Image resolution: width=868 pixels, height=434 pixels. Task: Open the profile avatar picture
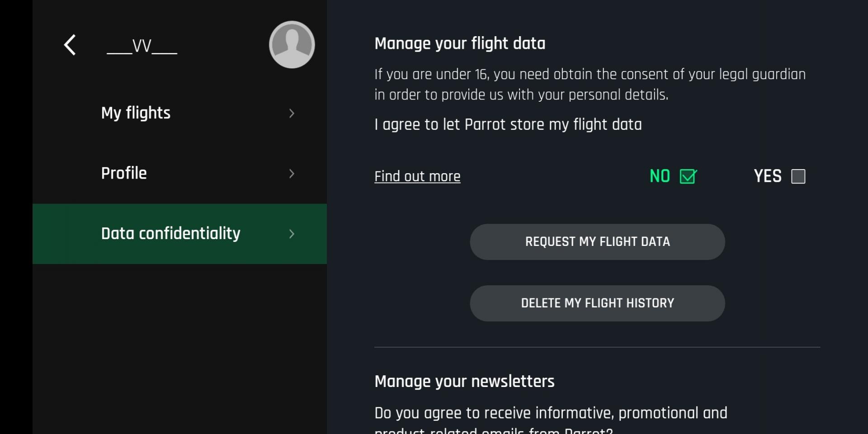pyautogui.click(x=292, y=45)
